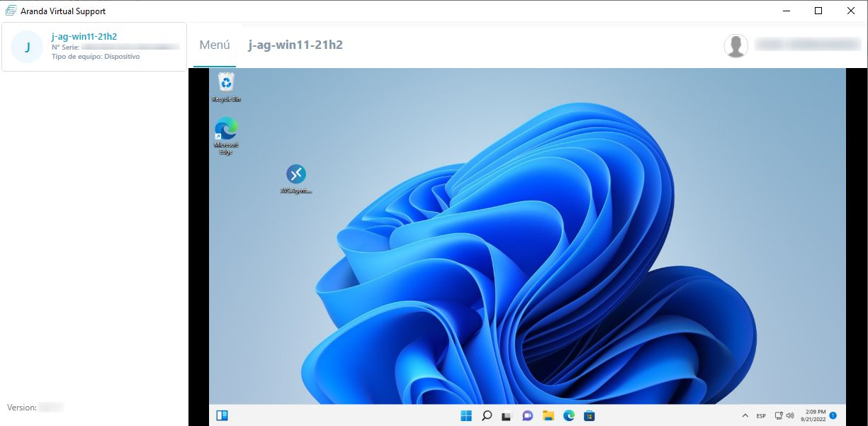The height and width of the screenshot is (426, 868).
Task: Click the 'Tipo de equipo: Dispositivo' text
Action: pos(96,57)
